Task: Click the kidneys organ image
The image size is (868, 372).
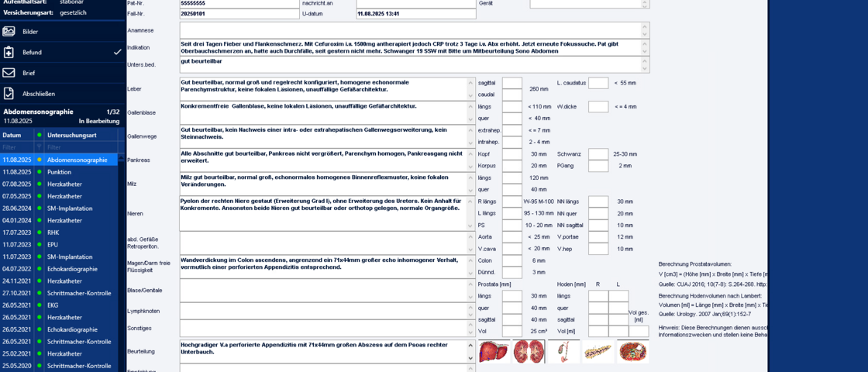Action: pyautogui.click(x=529, y=352)
